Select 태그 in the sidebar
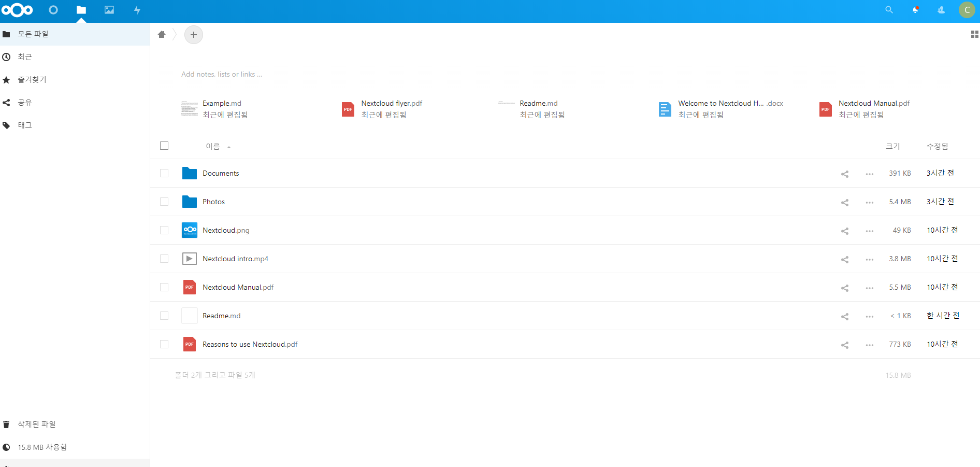Image resolution: width=980 pixels, height=467 pixels. [75, 125]
